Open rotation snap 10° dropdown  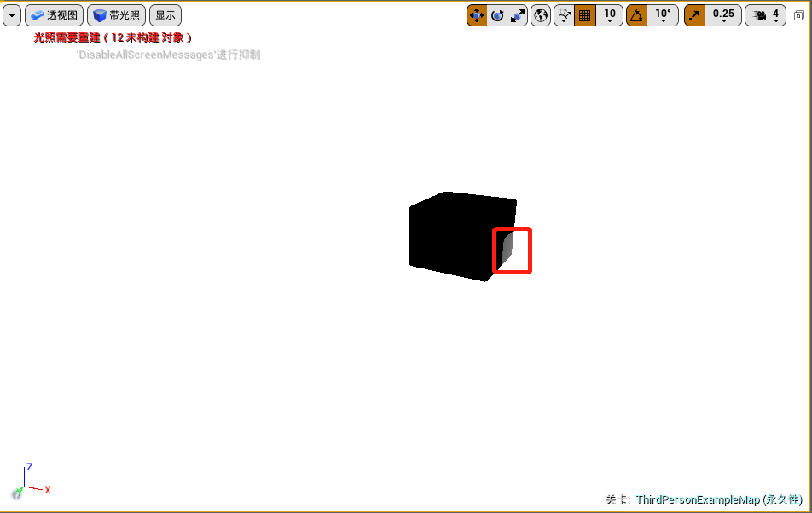(x=663, y=15)
